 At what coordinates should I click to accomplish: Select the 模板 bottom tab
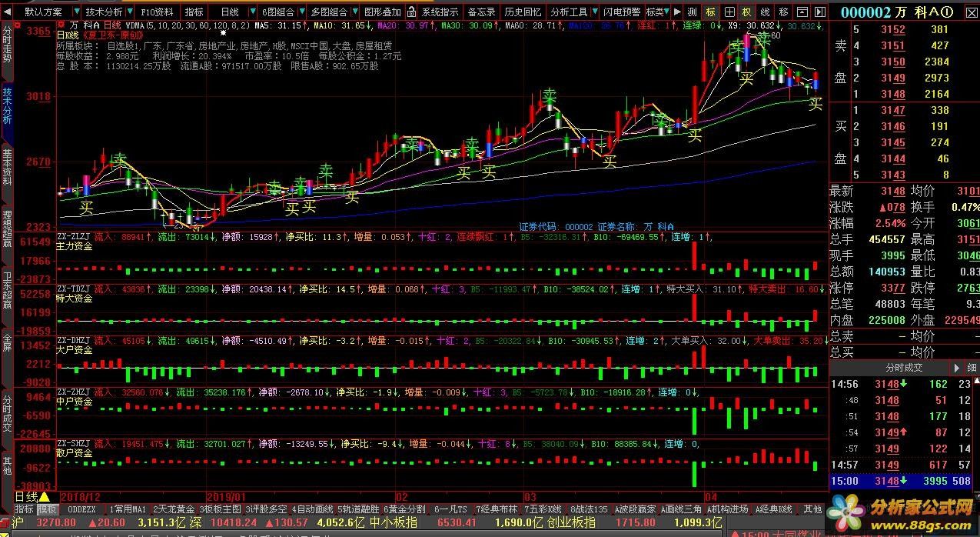[x=48, y=509]
